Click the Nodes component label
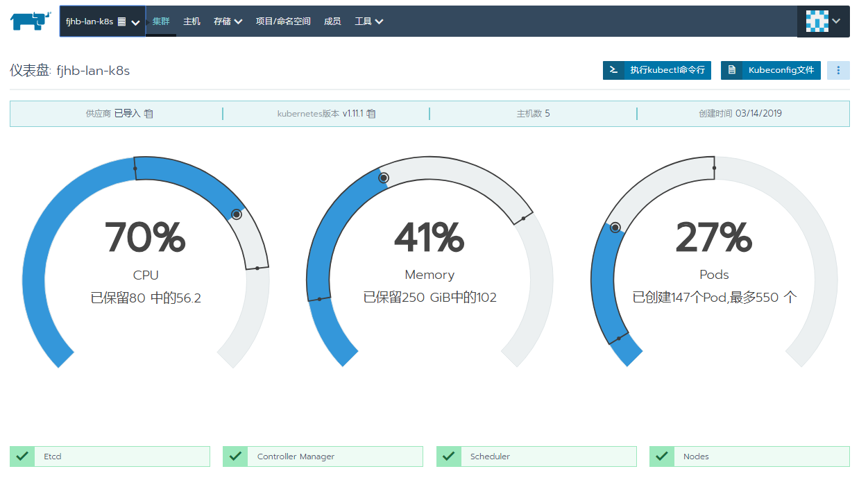This screenshot has width=868, height=478. click(x=696, y=456)
